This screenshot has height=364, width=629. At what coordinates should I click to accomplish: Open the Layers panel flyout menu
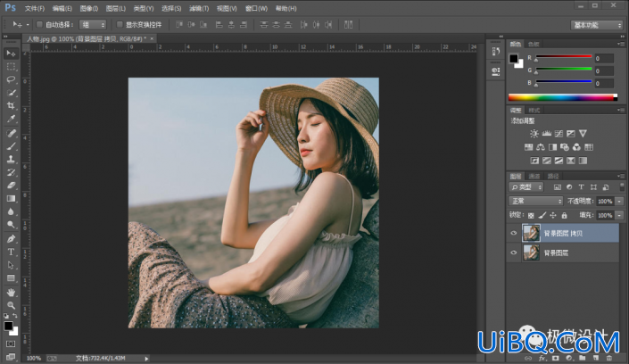tap(621, 176)
